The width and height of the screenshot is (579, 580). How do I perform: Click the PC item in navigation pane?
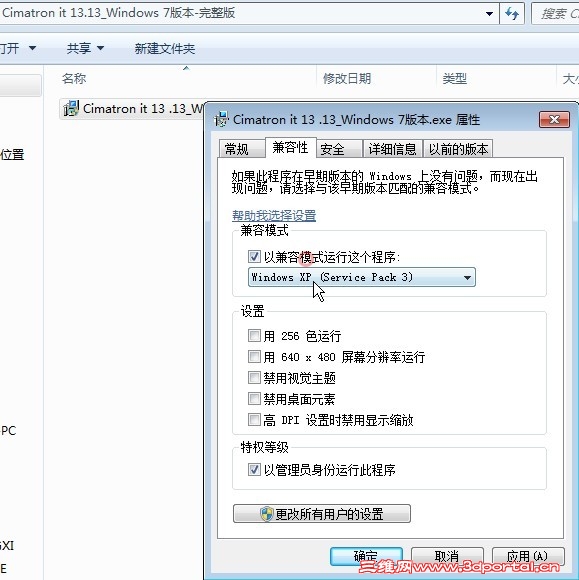coord(8,431)
